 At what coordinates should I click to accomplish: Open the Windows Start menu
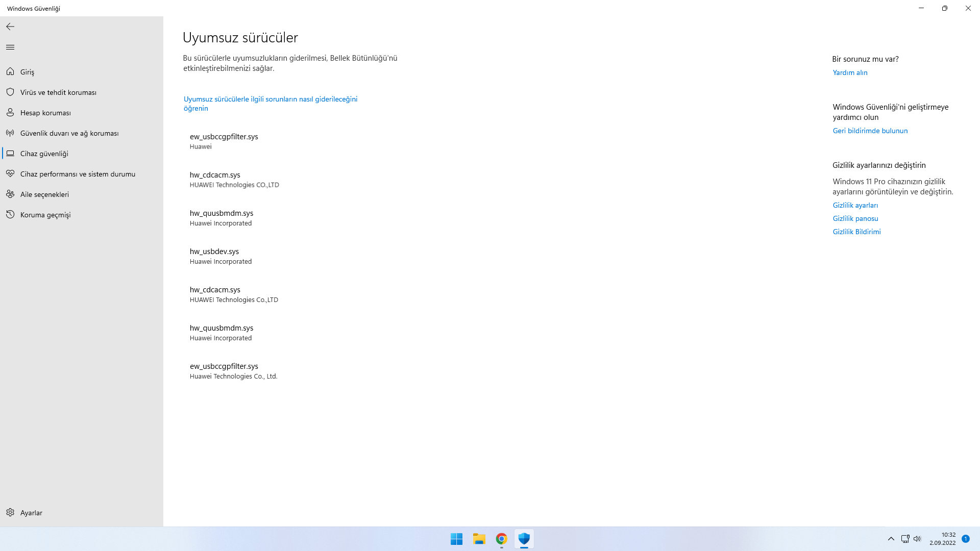(456, 539)
